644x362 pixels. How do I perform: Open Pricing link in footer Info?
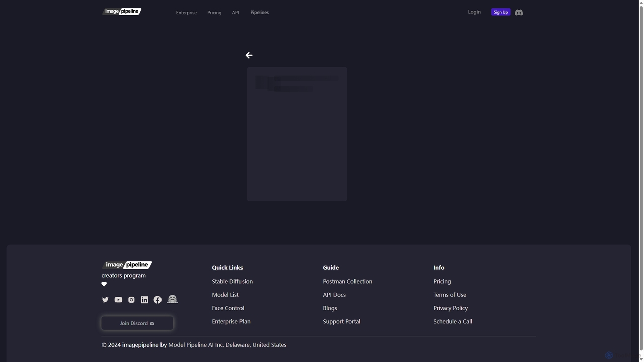coord(442,281)
